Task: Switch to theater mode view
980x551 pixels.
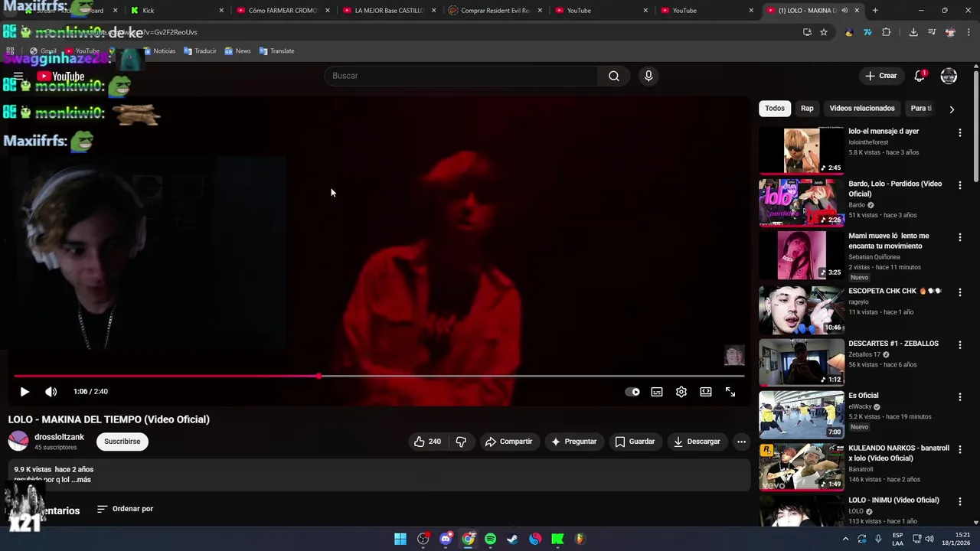Action: (x=706, y=392)
